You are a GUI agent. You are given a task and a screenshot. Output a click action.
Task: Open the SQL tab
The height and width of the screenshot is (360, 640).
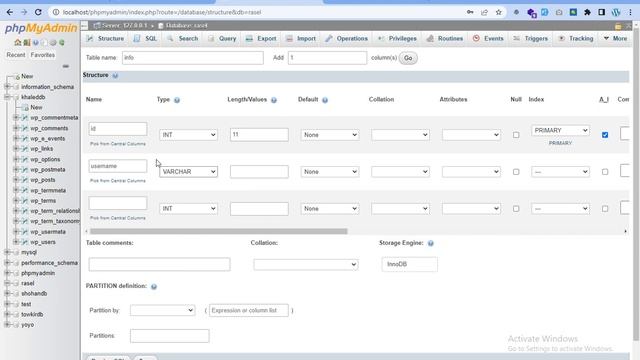[x=145, y=38]
